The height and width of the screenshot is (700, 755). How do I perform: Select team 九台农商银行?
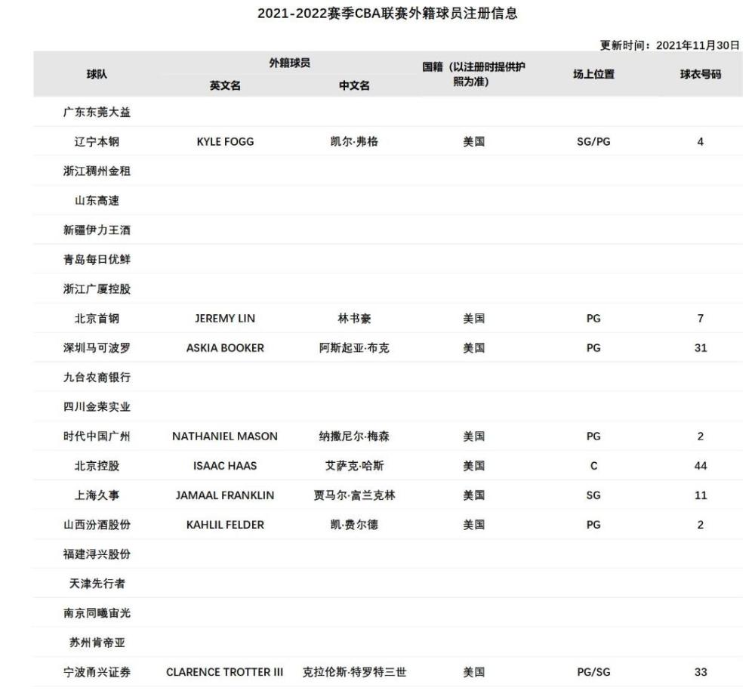point(97,377)
